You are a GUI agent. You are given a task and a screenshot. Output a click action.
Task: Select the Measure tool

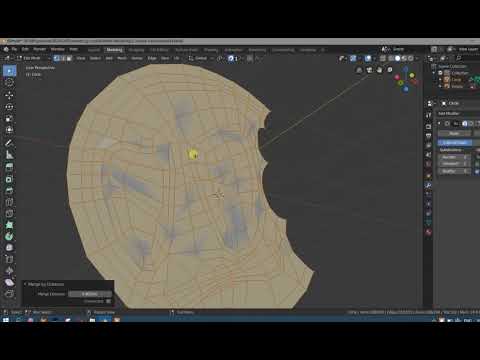pos(9,155)
